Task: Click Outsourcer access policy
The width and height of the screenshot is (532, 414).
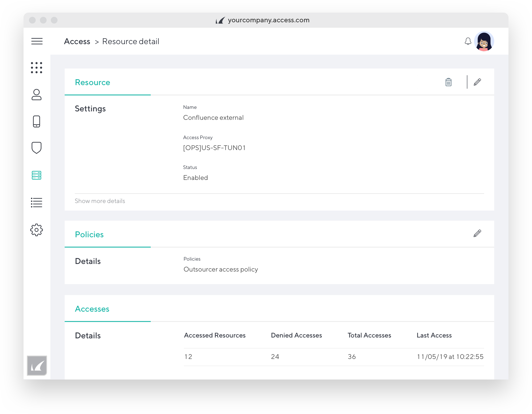Action: tap(220, 269)
